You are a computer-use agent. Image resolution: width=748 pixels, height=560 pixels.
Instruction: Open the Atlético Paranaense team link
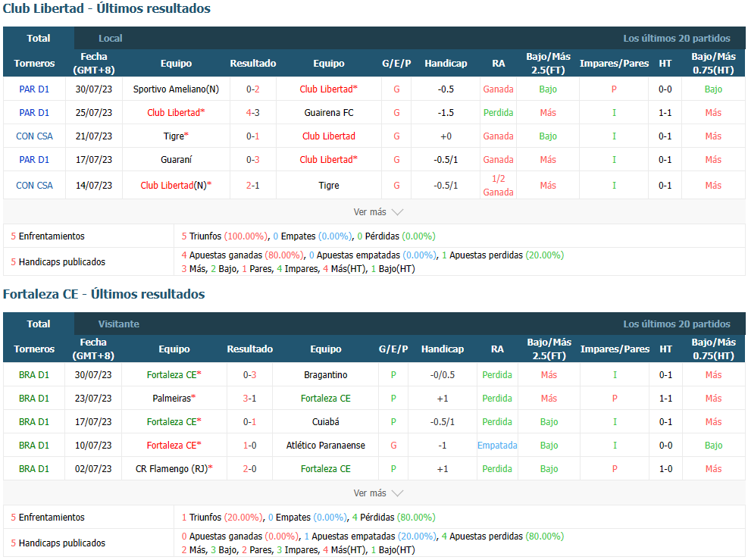coord(325,445)
